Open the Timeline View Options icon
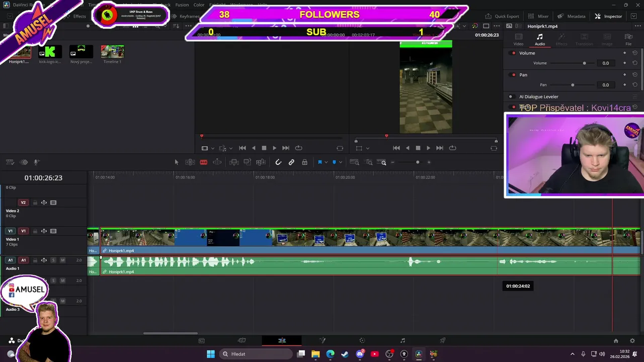 coord(10,162)
